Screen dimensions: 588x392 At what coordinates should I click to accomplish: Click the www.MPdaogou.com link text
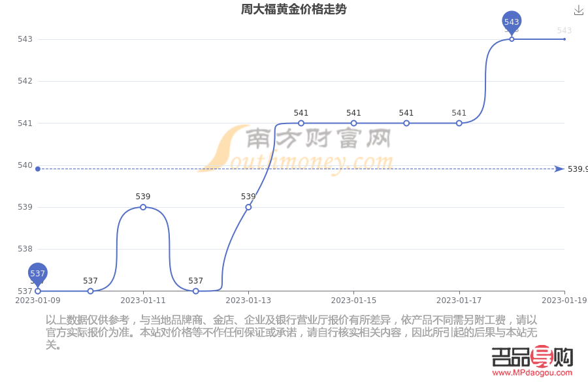tap(532, 373)
